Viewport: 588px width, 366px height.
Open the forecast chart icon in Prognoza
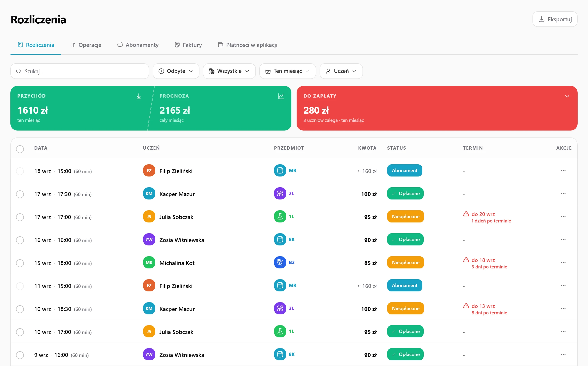click(281, 96)
